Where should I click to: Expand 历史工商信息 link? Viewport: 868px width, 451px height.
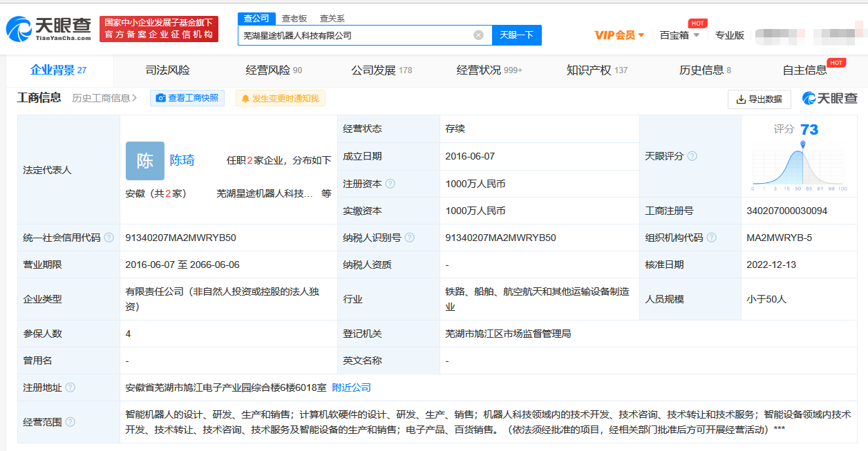pyautogui.click(x=104, y=98)
